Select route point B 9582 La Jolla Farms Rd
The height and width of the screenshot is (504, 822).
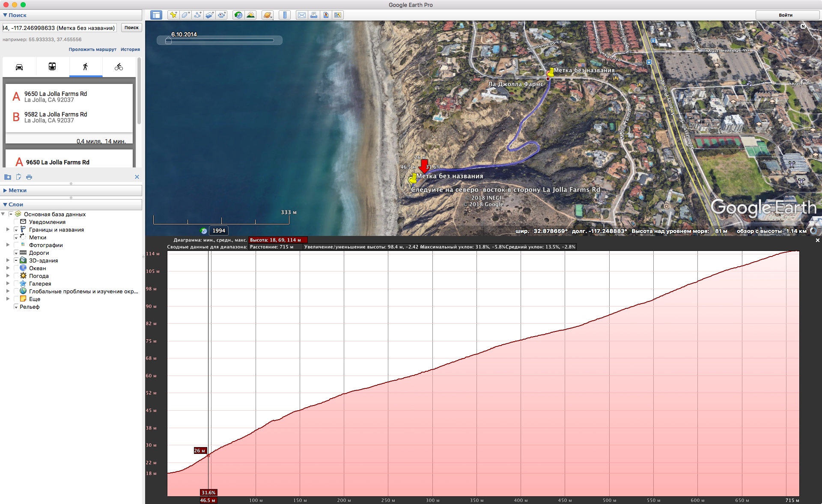(56, 117)
